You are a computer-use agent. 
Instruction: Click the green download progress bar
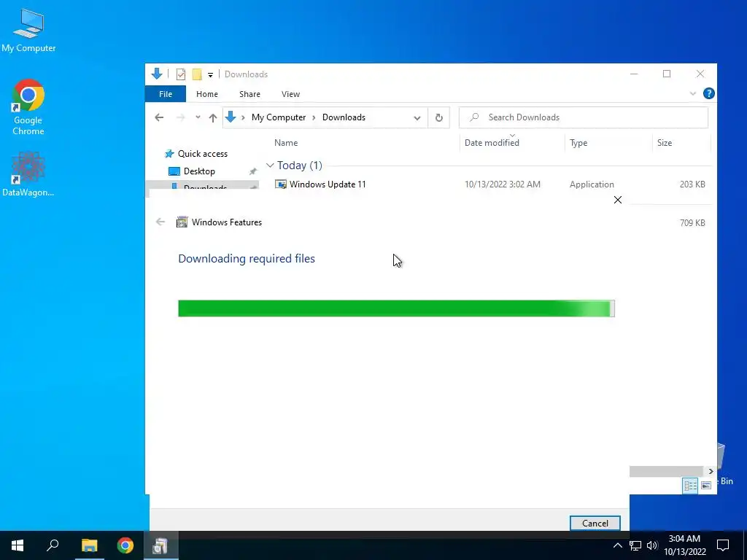[396, 308]
